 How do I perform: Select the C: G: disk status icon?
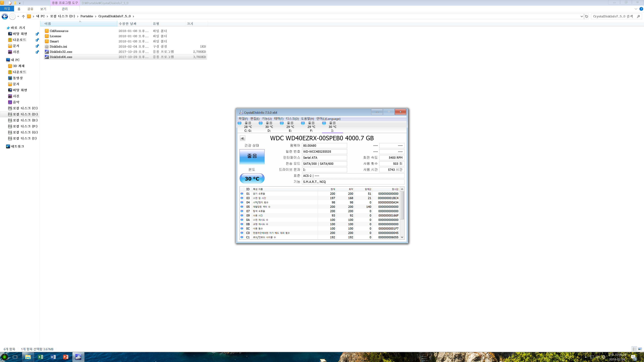239,123
